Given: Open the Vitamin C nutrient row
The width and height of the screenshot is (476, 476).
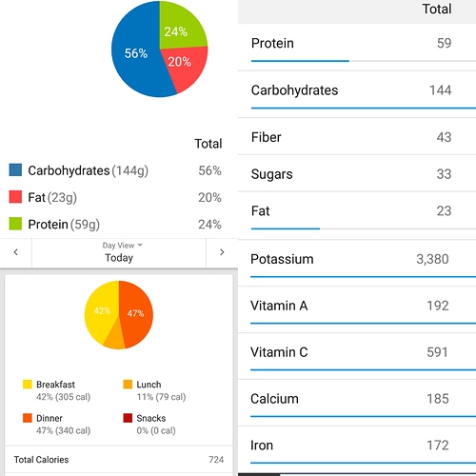Looking at the screenshot, I should coord(357,356).
